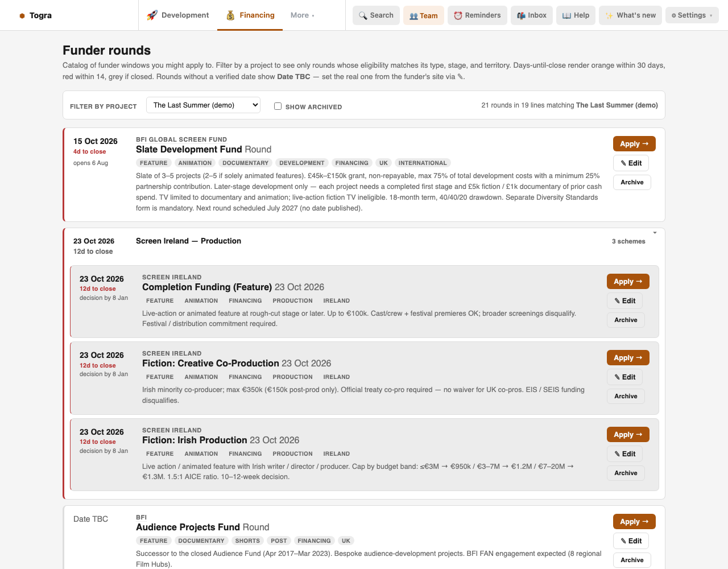Viewport: 728px width, 569px height.
Task: Apply to Completion Funding (Feature)
Action: (628, 282)
